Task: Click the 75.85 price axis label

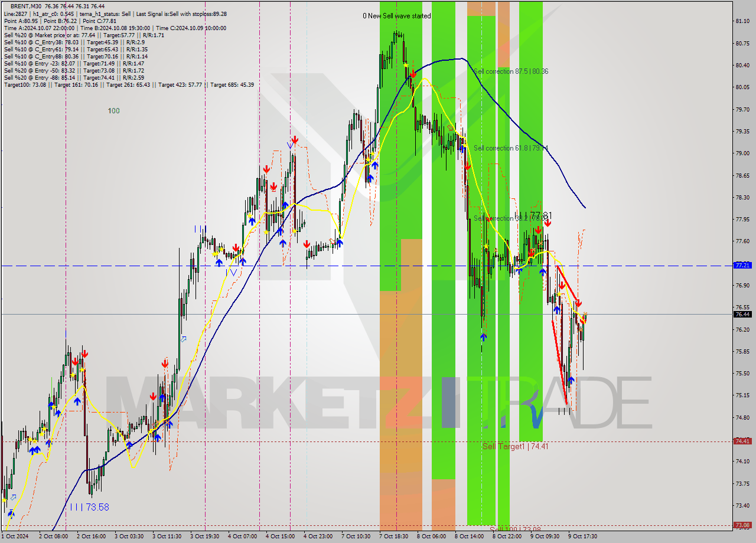Action: coord(742,351)
